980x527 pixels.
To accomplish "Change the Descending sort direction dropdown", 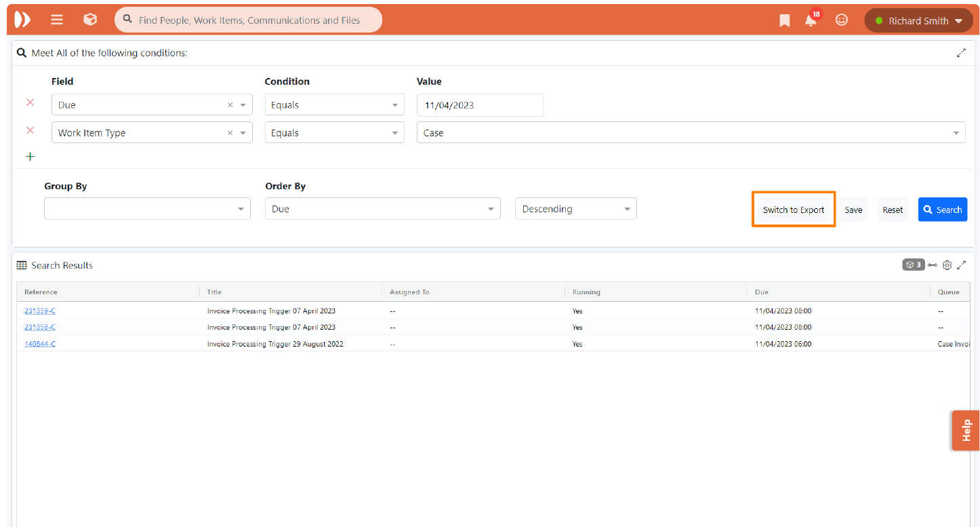I will pos(575,209).
